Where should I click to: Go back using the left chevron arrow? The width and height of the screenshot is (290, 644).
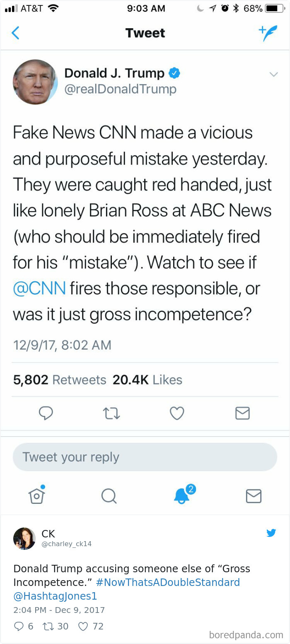coord(16,33)
